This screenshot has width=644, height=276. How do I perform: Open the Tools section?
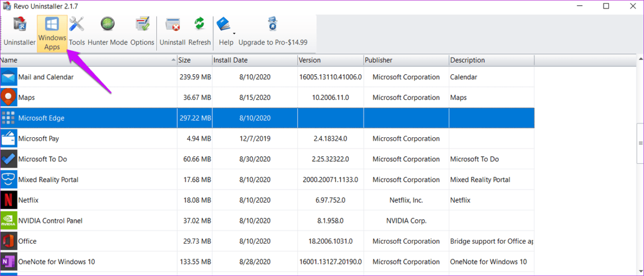[77, 32]
